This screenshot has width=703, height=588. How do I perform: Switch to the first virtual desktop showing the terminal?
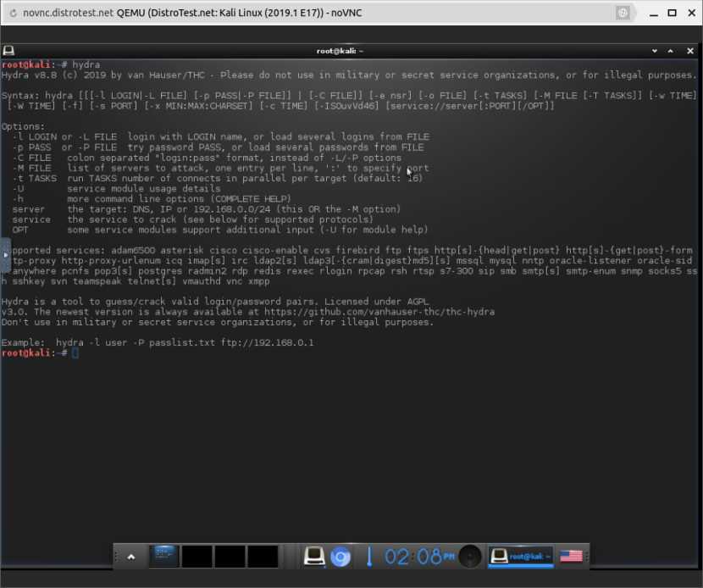pos(163,557)
